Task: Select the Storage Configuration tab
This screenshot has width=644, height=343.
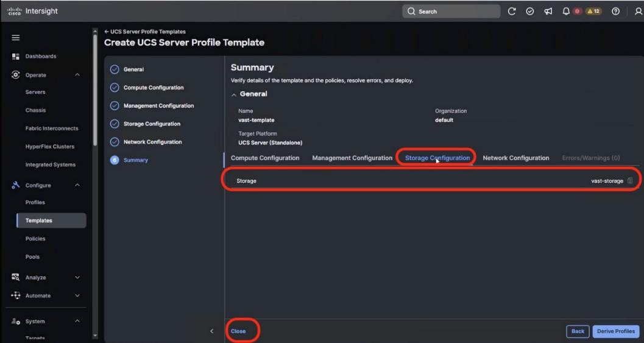Action: tap(437, 158)
